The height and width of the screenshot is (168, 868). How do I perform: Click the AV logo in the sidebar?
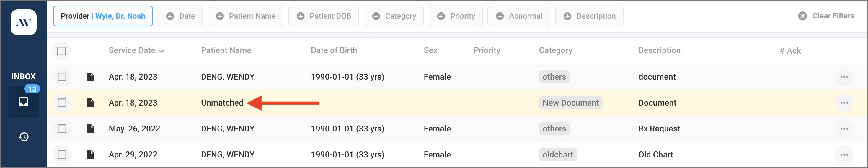point(24,23)
